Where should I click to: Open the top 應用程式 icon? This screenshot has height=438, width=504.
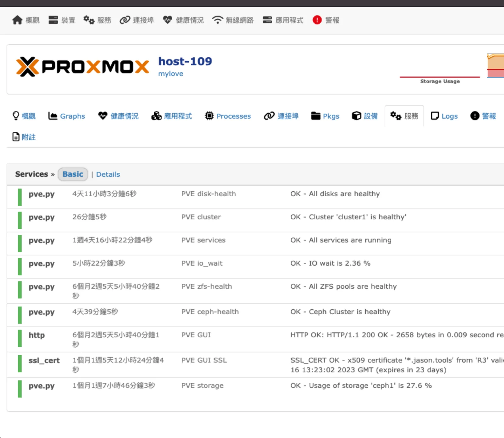(267, 20)
